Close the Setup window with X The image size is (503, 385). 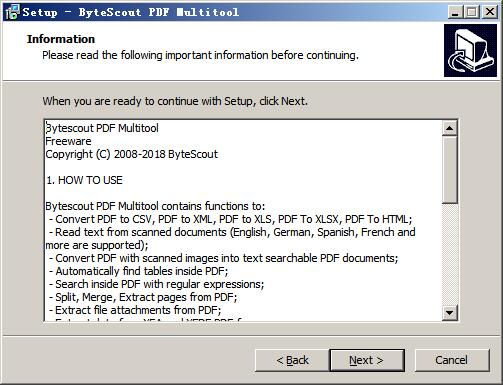(490, 12)
